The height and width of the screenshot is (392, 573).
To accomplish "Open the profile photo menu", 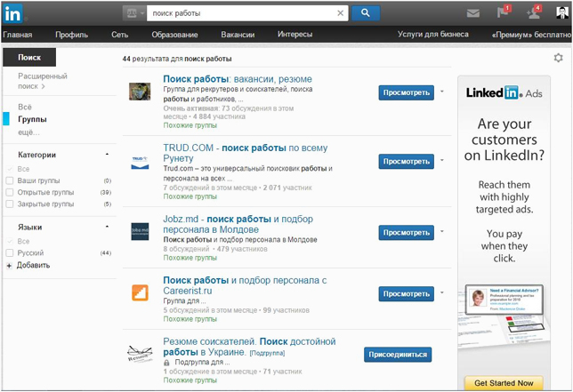I will (562, 12).
